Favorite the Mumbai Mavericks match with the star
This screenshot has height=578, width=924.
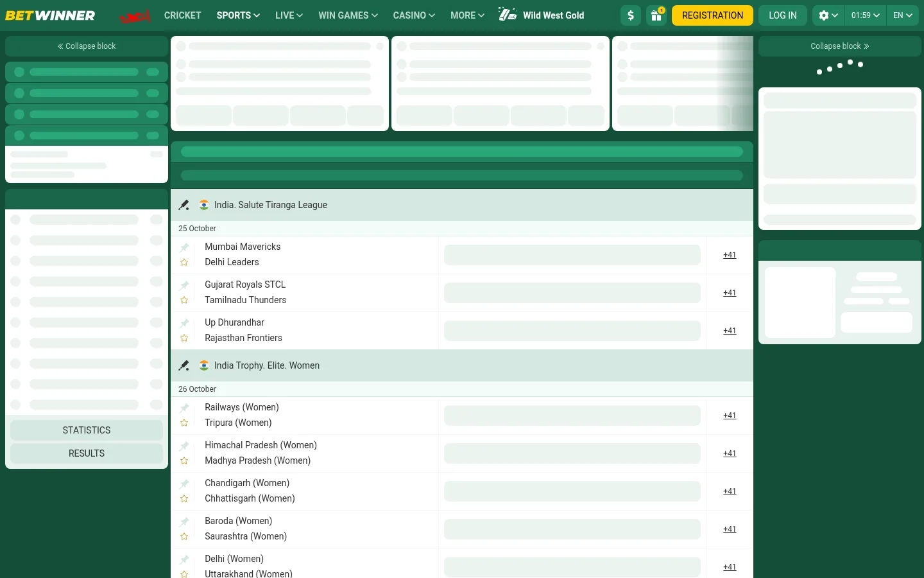tap(184, 262)
